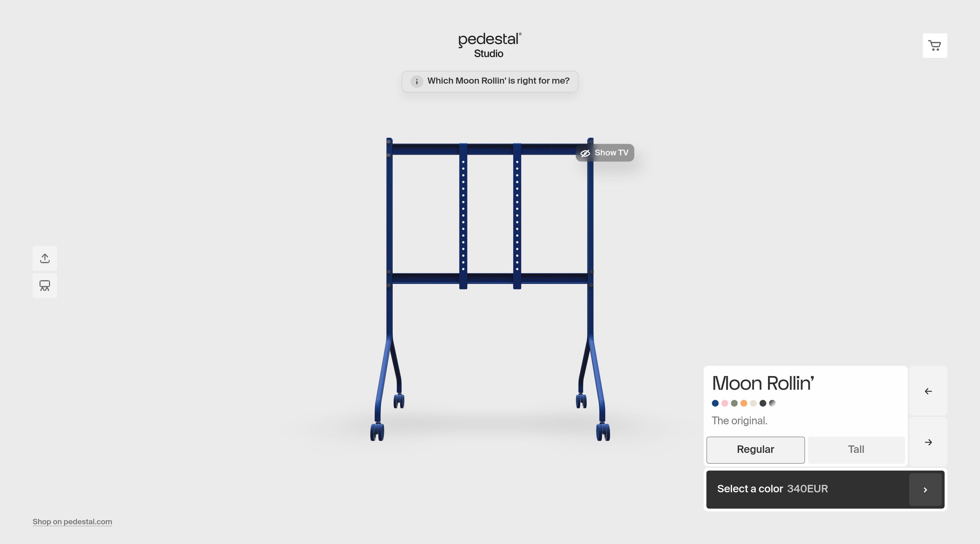
Task: Open "Which Moon Rollin' is right for me?"
Action: point(498,81)
